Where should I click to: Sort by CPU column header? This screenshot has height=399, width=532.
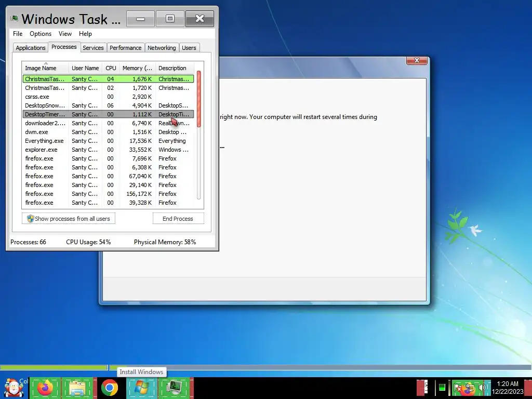pos(111,68)
